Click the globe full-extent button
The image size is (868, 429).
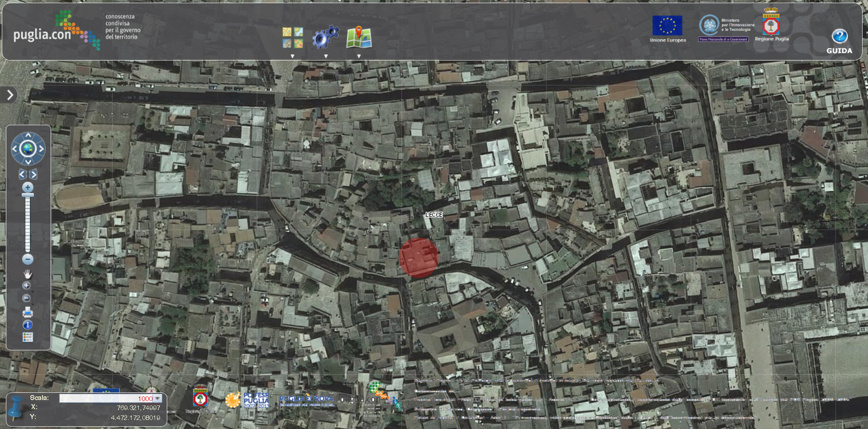[x=28, y=148]
